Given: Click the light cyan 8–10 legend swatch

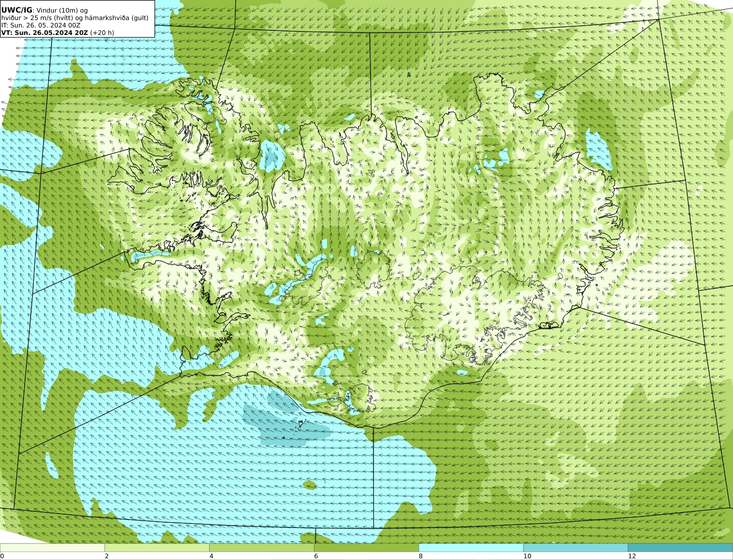Looking at the screenshot, I should click(471, 547).
